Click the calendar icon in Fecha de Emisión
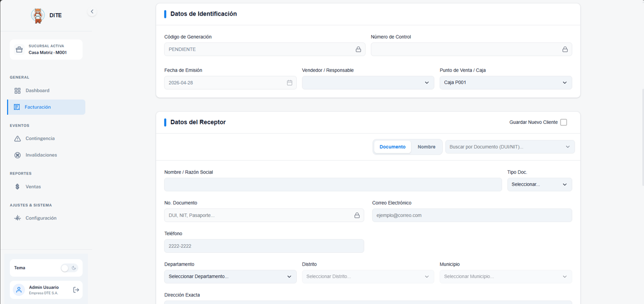Image resolution: width=644 pixels, height=304 pixels. tap(289, 83)
